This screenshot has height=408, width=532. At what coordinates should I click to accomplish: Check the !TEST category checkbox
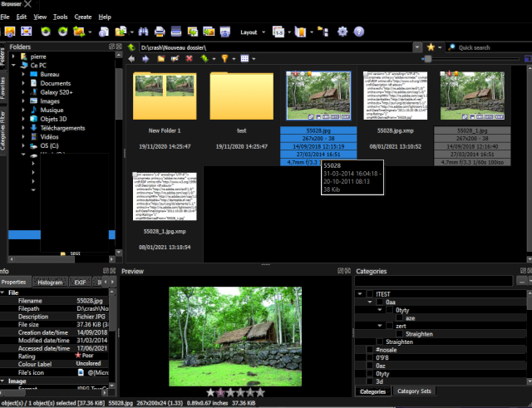370,294
